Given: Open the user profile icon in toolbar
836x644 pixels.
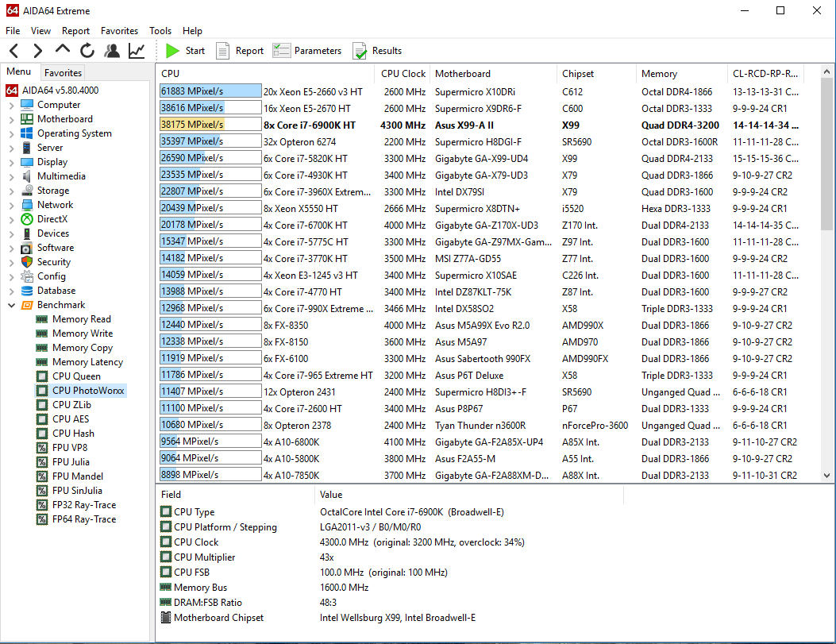Looking at the screenshot, I should pyautogui.click(x=112, y=51).
